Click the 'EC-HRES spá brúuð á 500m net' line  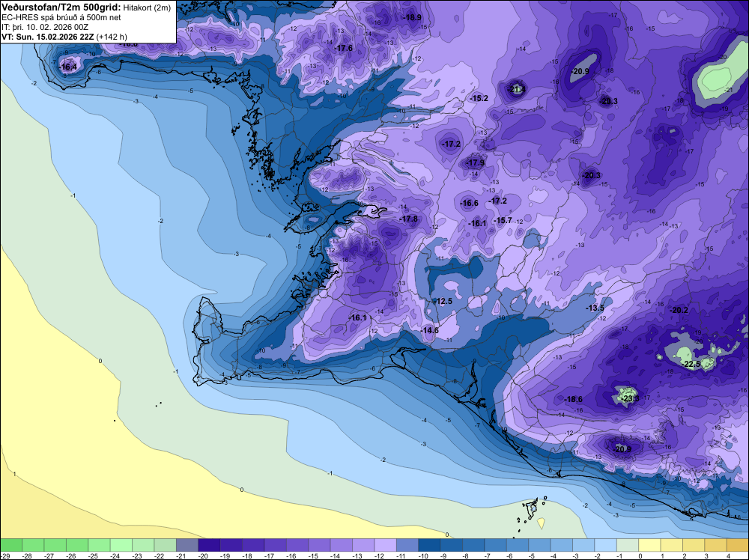(61, 18)
